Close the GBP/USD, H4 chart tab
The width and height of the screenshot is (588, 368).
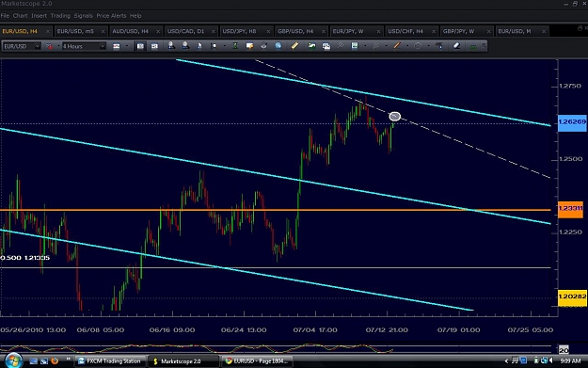tap(324, 31)
